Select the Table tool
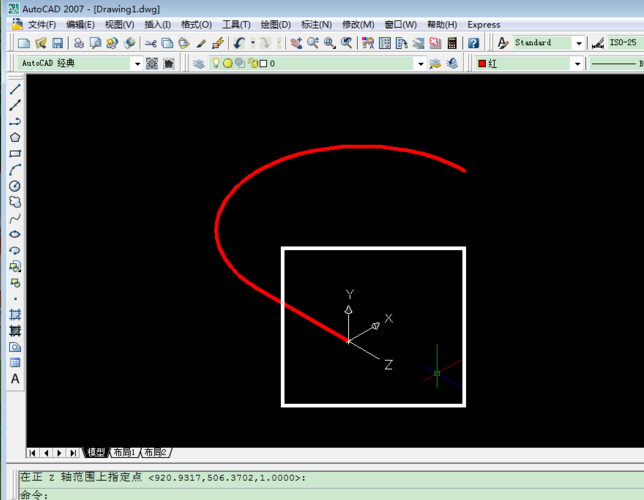Image resolution: width=644 pixels, height=500 pixels. 15,363
